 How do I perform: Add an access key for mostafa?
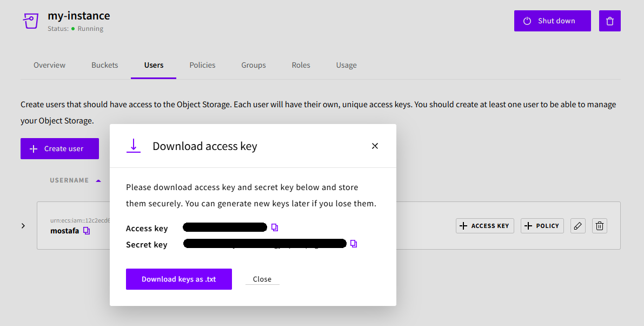484,226
